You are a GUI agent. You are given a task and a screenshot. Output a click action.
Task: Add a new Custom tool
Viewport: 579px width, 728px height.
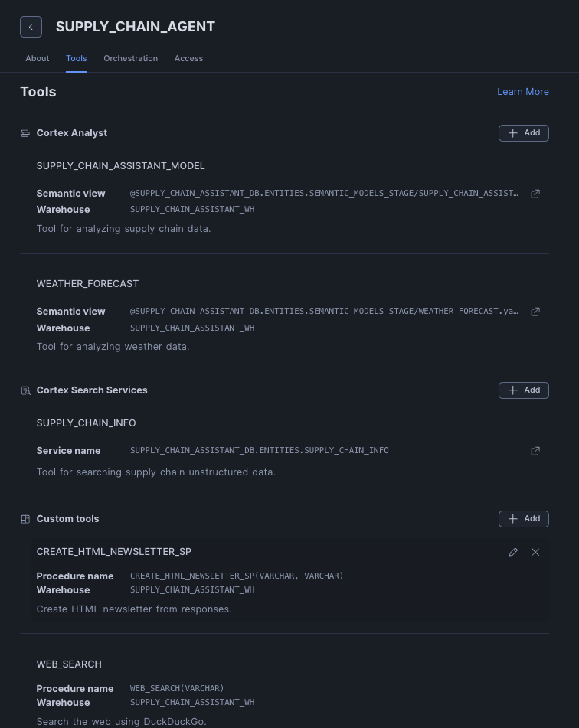[524, 519]
